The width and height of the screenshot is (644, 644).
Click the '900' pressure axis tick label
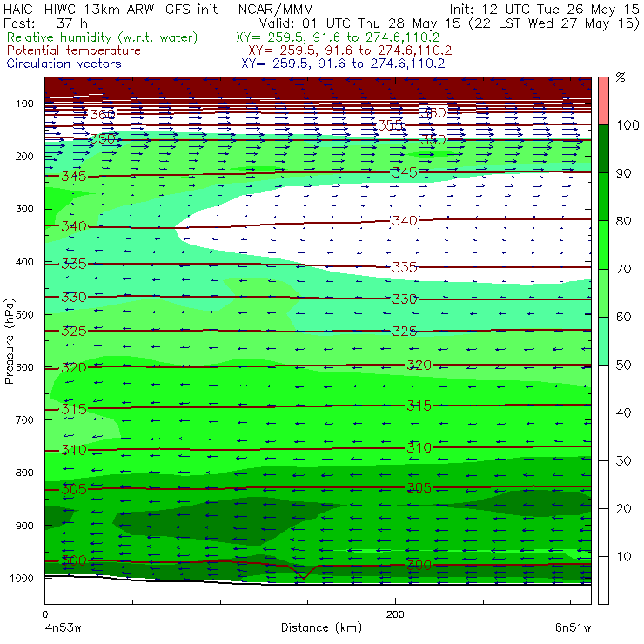tap(24, 526)
